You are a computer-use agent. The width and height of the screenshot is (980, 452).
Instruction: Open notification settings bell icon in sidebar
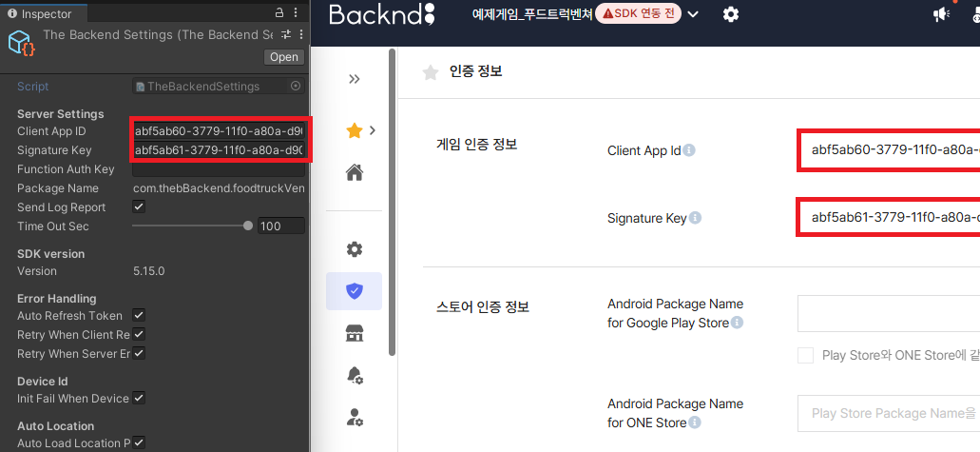pos(355,374)
